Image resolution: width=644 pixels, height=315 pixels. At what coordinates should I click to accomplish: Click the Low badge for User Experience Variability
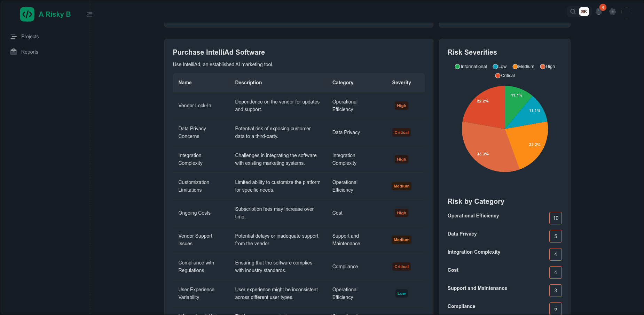(x=401, y=293)
